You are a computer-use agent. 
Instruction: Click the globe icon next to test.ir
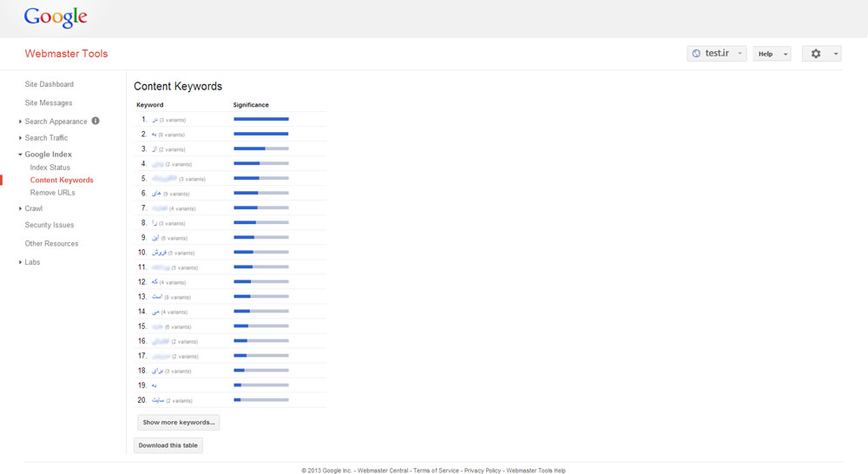tap(696, 53)
